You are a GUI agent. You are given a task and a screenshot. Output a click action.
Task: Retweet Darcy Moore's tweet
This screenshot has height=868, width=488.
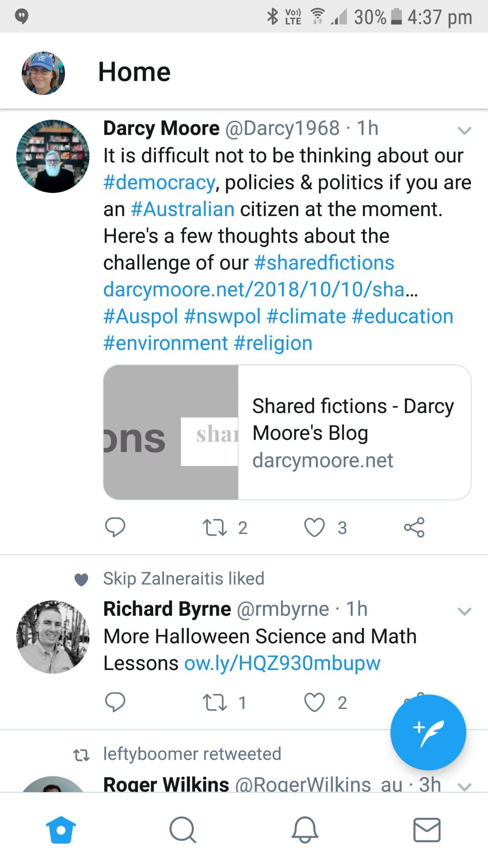(217, 527)
